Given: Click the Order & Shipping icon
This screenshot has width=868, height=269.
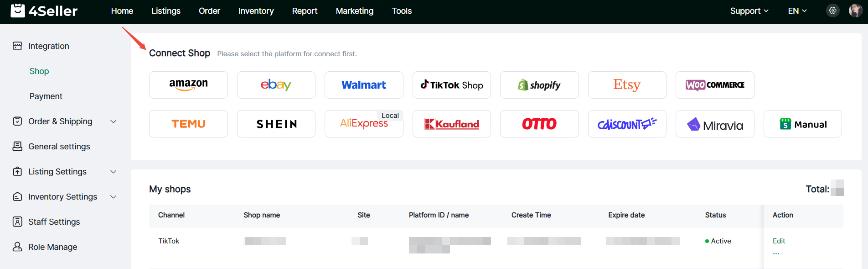Looking at the screenshot, I should [17, 121].
